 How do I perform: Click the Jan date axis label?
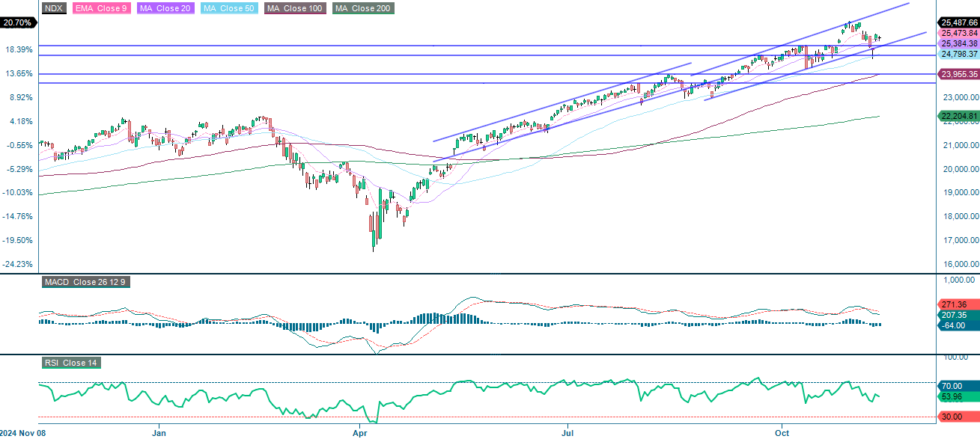point(159,432)
